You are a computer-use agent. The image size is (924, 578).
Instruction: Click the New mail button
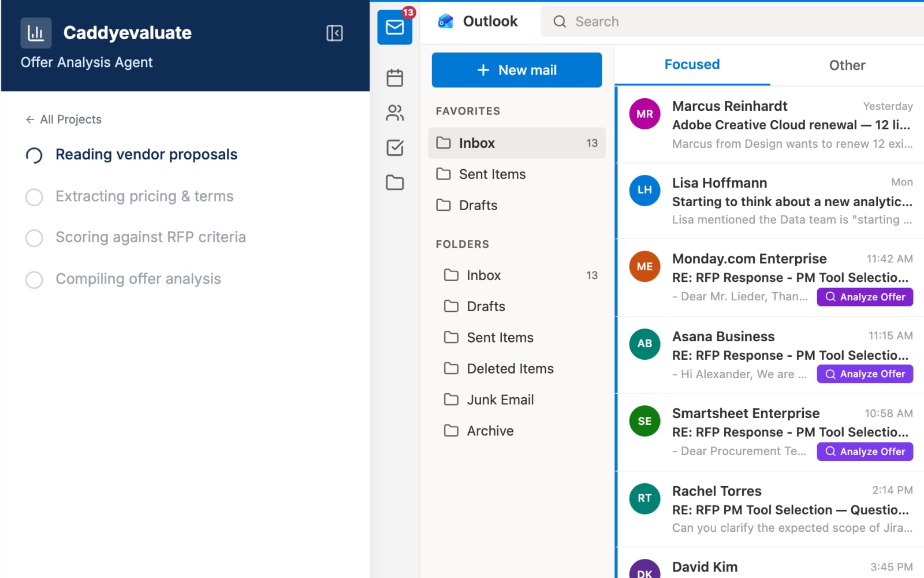(517, 70)
